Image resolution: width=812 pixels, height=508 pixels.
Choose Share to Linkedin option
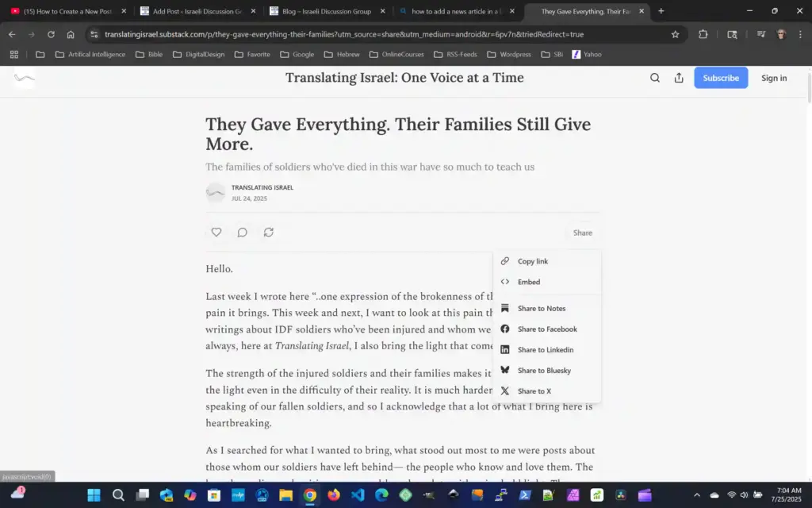547,350
